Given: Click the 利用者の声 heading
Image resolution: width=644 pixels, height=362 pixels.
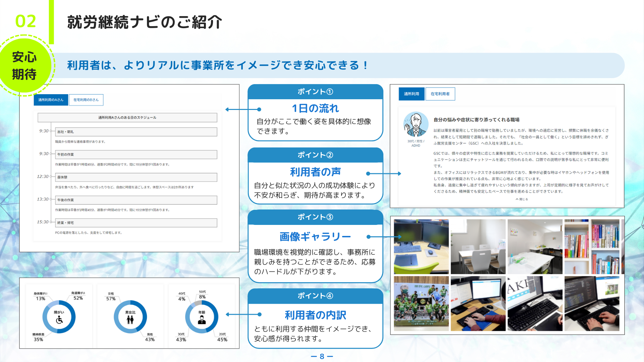Looking at the screenshot, I should click(315, 172).
